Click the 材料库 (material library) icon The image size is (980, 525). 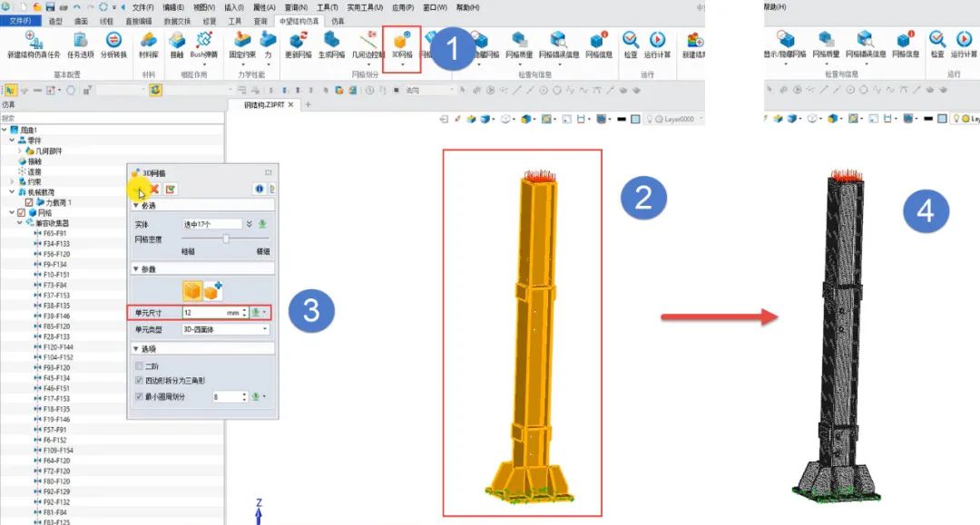click(x=147, y=44)
